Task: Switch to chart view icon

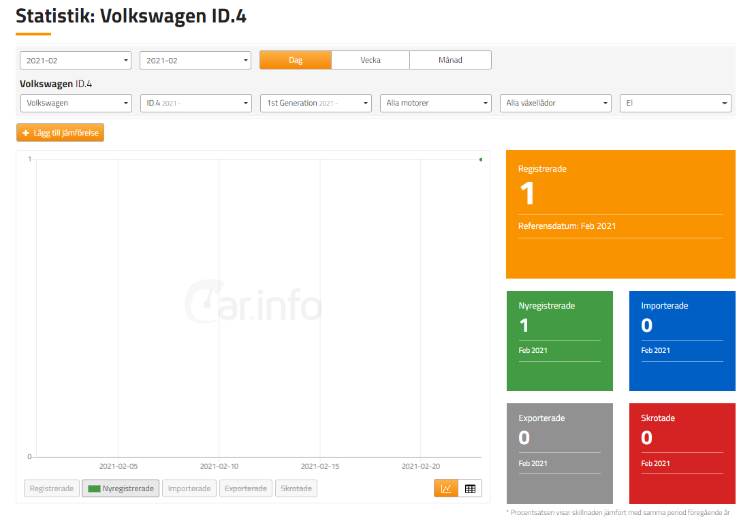Action: pos(446,488)
